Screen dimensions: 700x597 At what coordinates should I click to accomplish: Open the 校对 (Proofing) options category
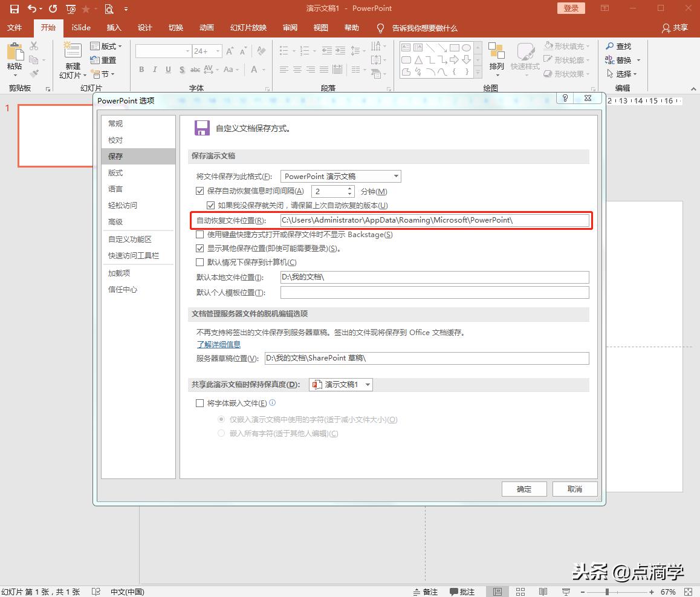tap(115, 140)
